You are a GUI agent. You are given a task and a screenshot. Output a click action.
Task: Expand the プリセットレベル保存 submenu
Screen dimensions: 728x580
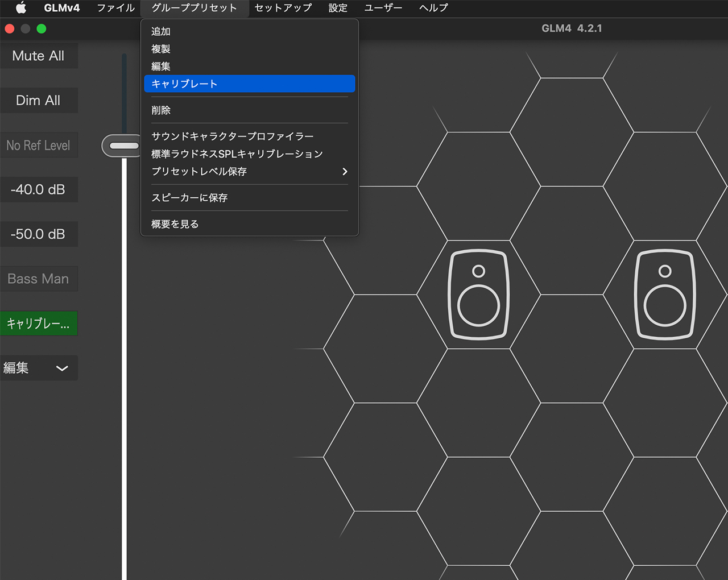coord(249,171)
